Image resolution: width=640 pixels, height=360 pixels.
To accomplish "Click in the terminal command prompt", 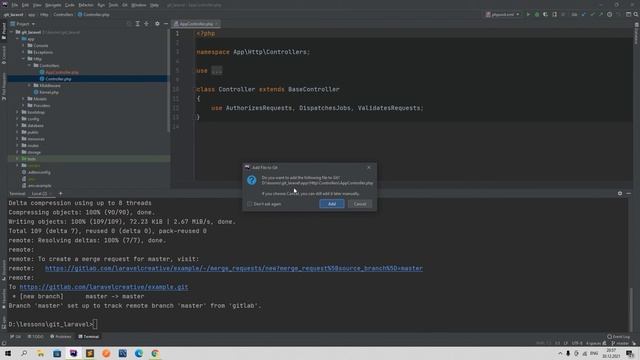I will (95, 324).
